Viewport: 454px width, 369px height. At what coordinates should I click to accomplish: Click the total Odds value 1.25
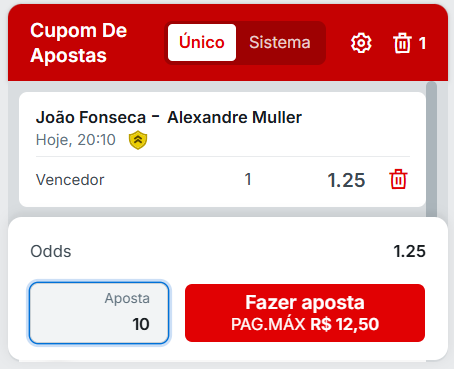(x=409, y=251)
